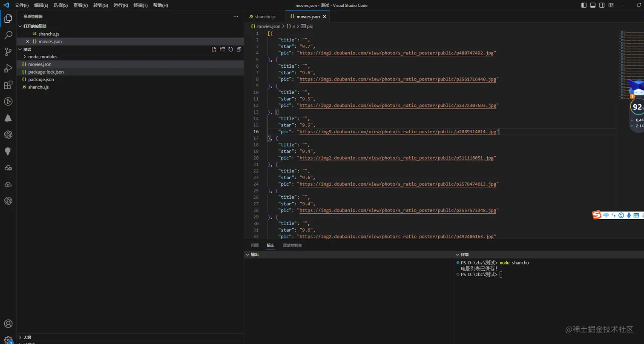Screen dimensions: 644x344
Task: Open the Source Control view
Action: pos(8,52)
